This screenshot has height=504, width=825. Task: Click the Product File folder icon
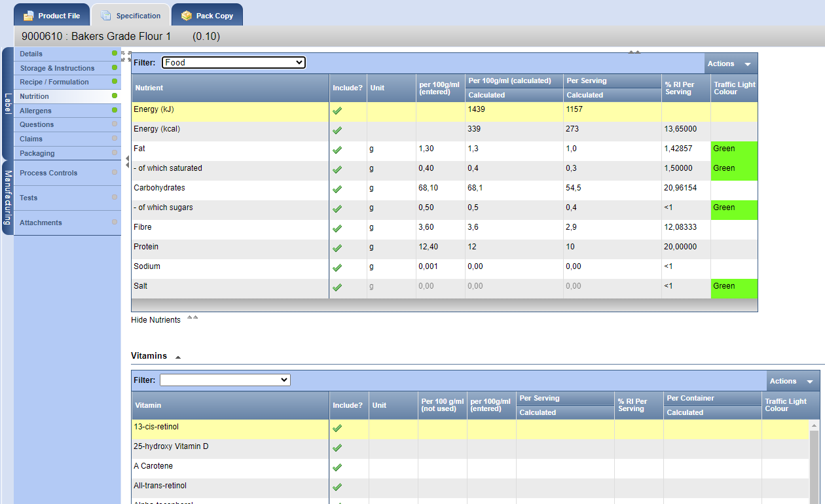[29, 16]
